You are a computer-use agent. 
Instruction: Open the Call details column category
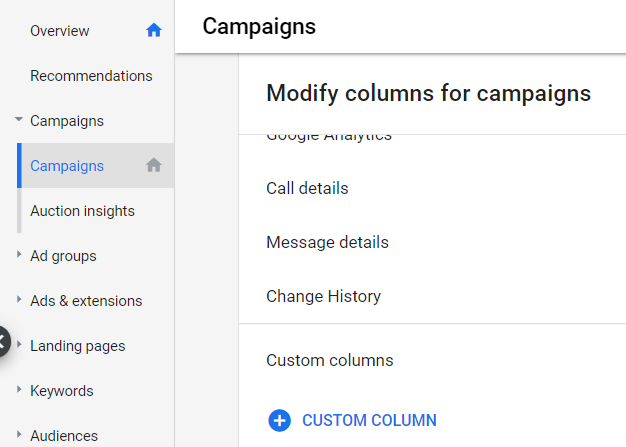(307, 188)
